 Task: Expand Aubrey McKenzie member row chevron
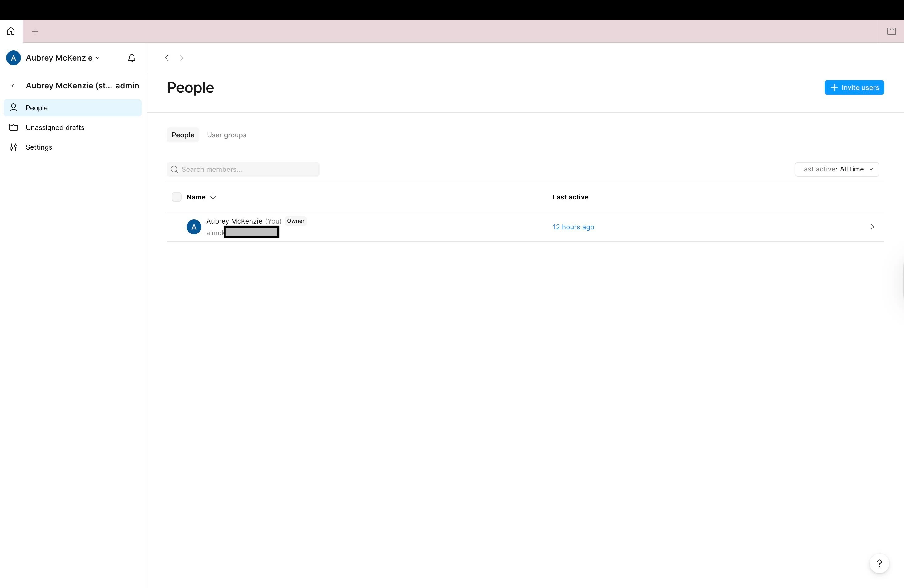872,227
